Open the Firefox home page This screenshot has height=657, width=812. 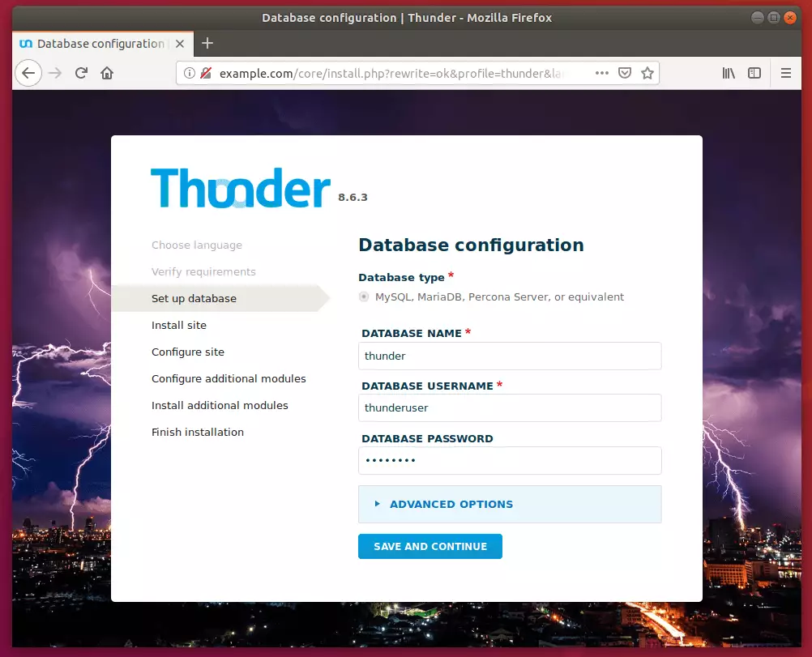pos(107,73)
